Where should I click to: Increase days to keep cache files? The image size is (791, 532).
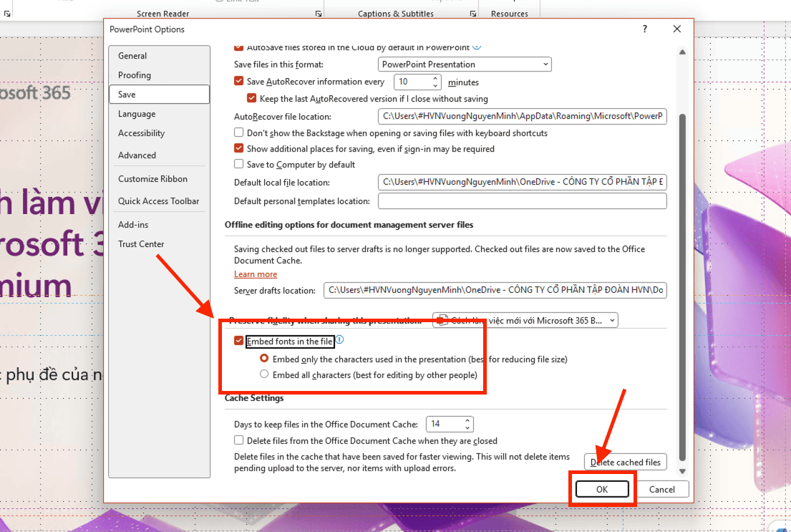pyautogui.click(x=467, y=420)
